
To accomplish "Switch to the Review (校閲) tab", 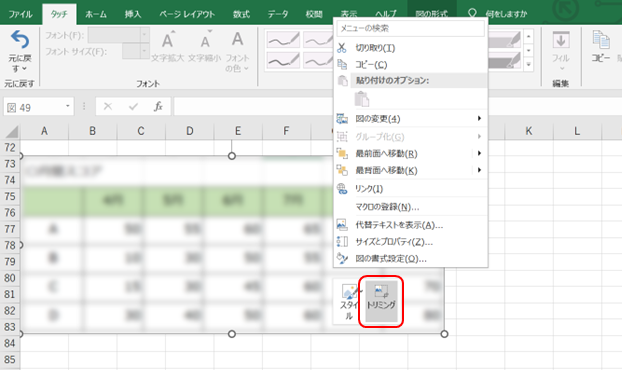I will [314, 14].
